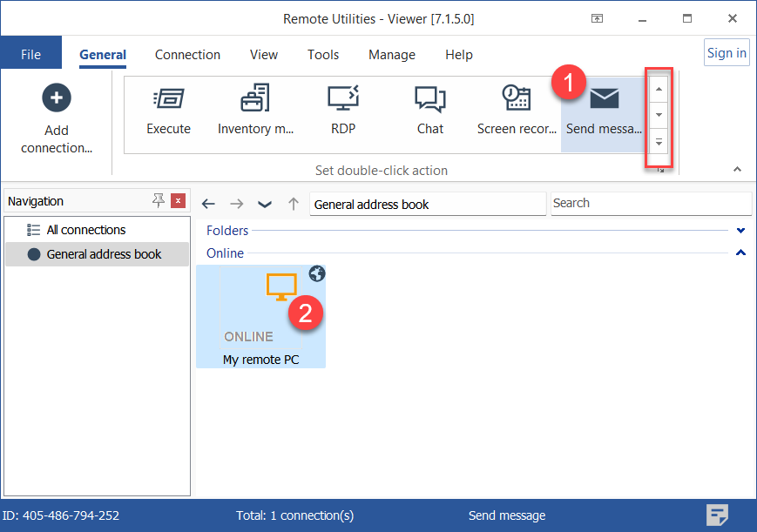This screenshot has height=532, width=757.
Task: Expand the connection modes gallery
Action: 659,142
